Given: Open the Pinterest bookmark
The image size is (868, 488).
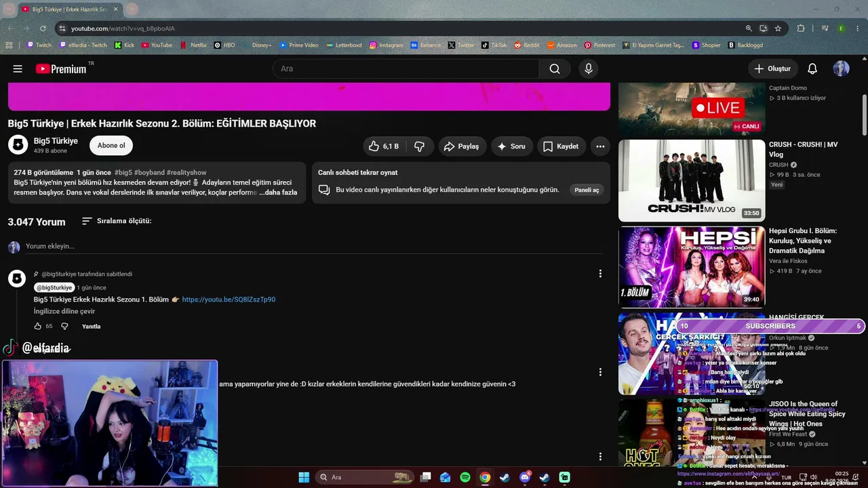Looking at the screenshot, I should coord(599,45).
